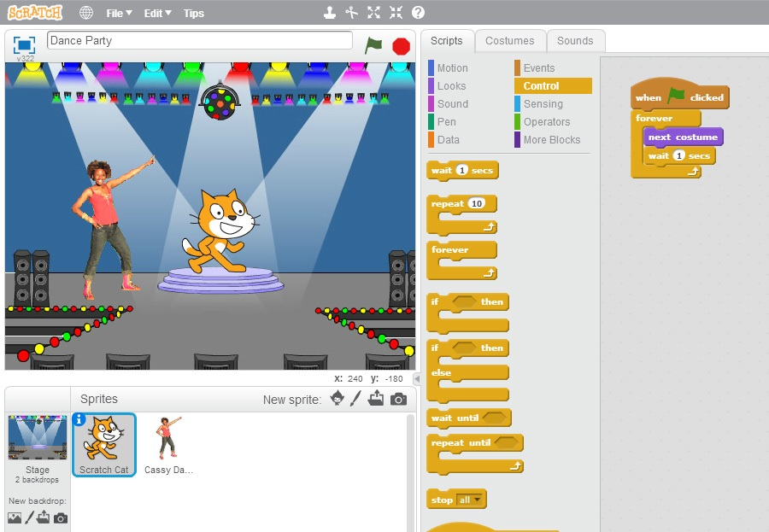Expand the stop all block dropdown

click(x=477, y=500)
